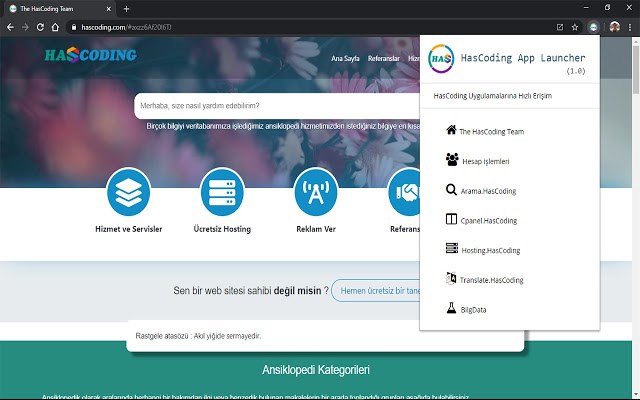Click the Ücretsiz Hosting label

(x=222, y=229)
